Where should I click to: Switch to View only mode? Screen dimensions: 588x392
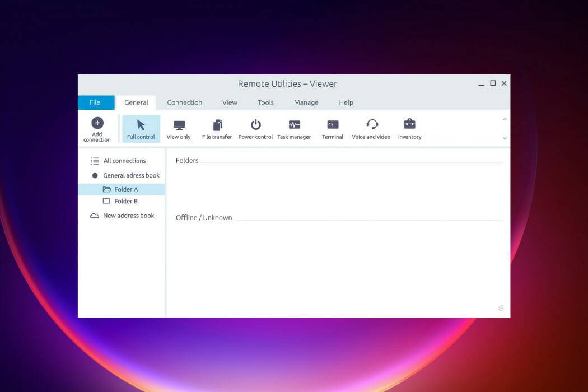[179, 128]
